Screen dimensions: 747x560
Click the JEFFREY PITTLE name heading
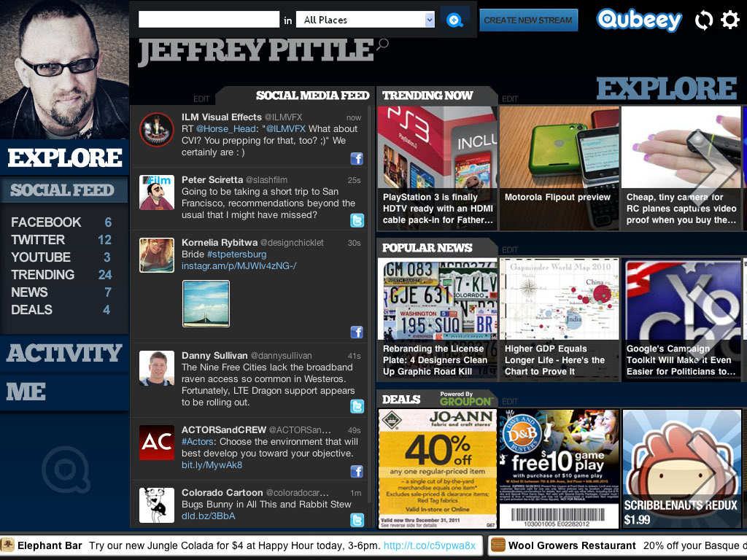coord(256,52)
